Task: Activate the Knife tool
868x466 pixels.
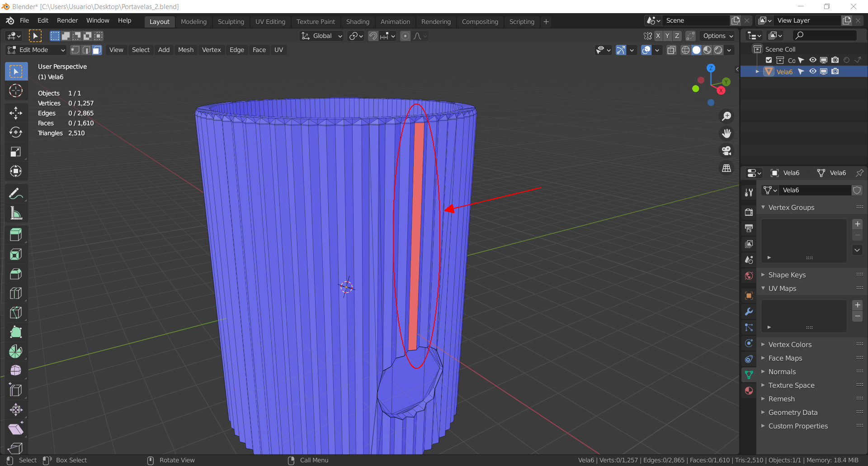Action: pyautogui.click(x=16, y=313)
